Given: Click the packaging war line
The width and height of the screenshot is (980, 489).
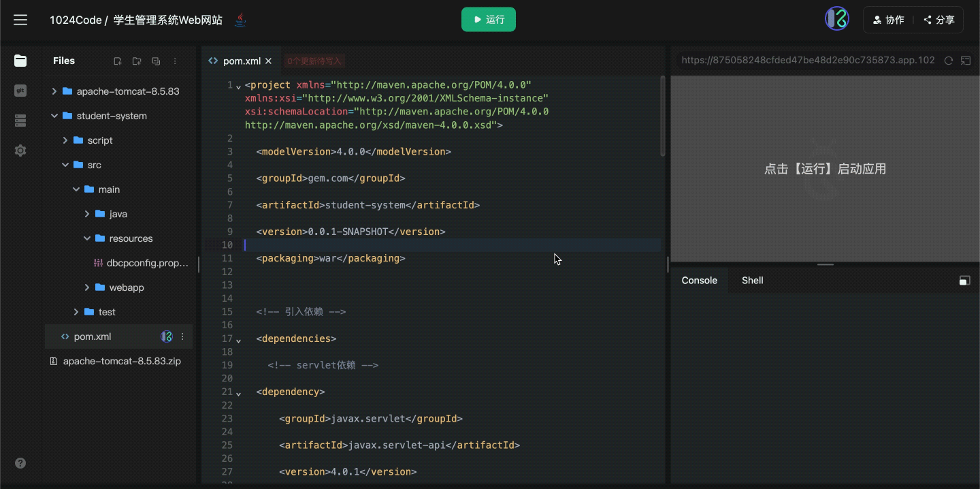Looking at the screenshot, I should pyautogui.click(x=331, y=258).
